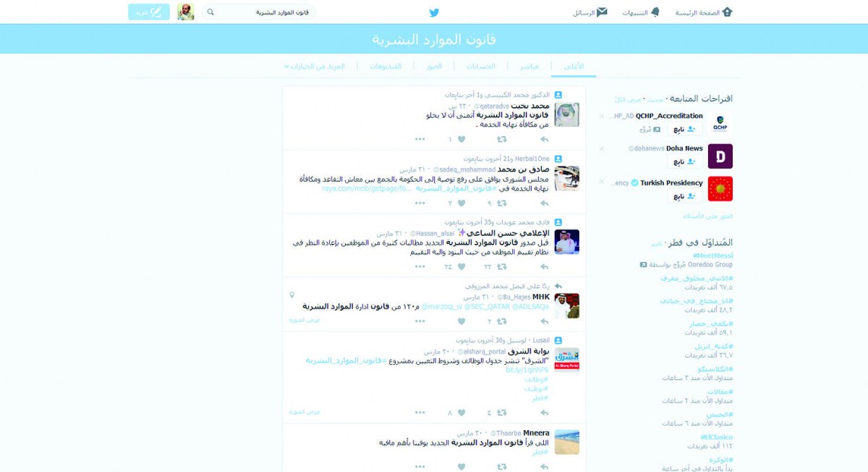This screenshot has width=868, height=472.
Task: Switch to the الفيديوهات videos tab
Action: [x=386, y=66]
